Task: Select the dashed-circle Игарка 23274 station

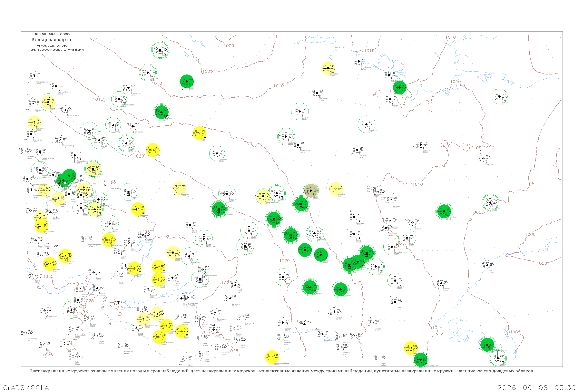Action: (x=160, y=50)
